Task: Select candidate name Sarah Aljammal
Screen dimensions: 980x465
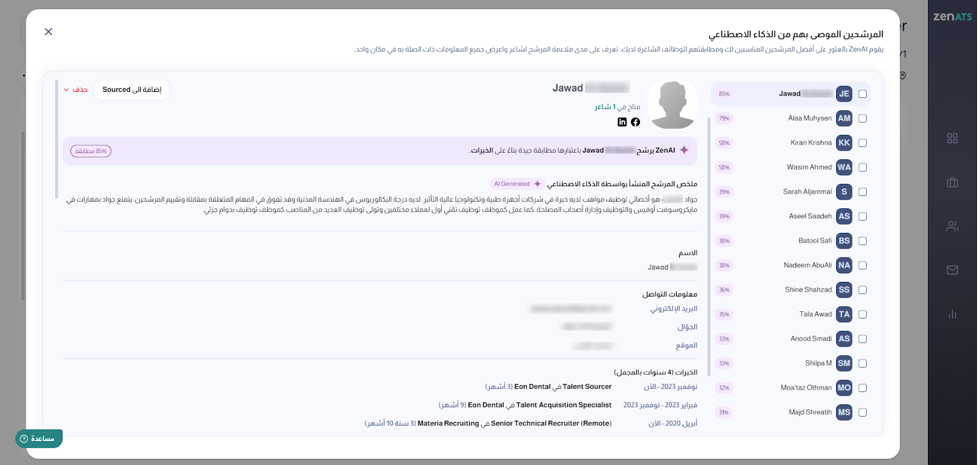Action: pyautogui.click(x=807, y=192)
